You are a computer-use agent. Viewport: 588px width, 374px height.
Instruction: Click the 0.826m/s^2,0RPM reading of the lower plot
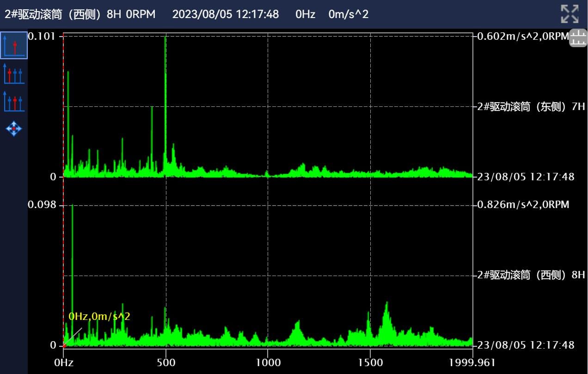(x=523, y=204)
